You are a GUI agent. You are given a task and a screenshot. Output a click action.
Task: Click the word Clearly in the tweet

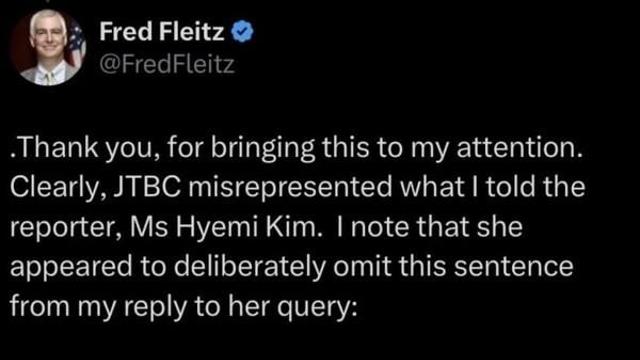pyautogui.click(x=56, y=188)
